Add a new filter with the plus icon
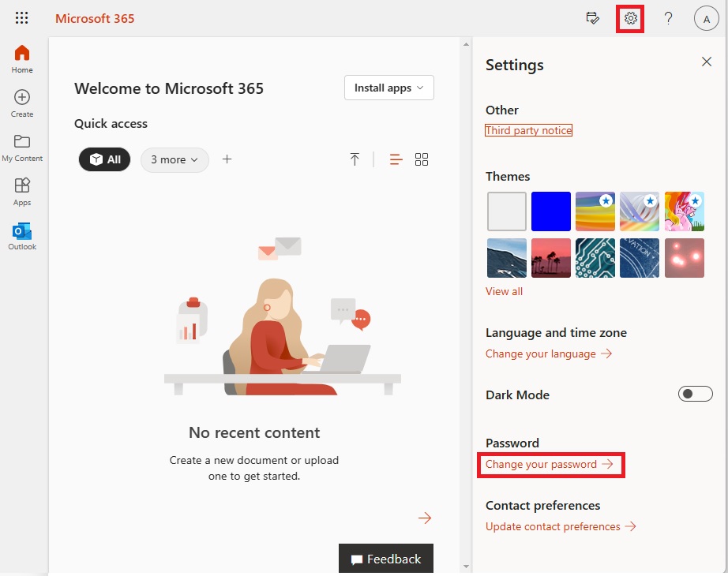This screenshot has height=576, width=728. [227, 159]
